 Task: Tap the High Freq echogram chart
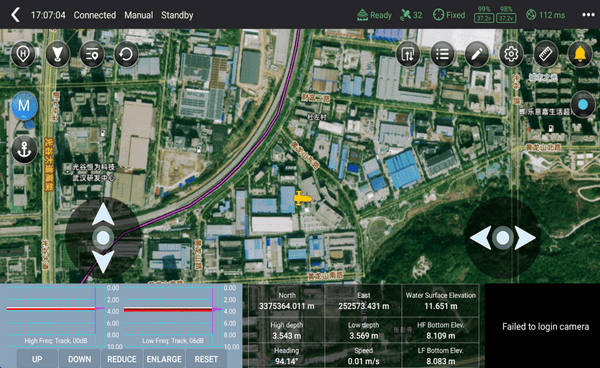coord(55,316)
